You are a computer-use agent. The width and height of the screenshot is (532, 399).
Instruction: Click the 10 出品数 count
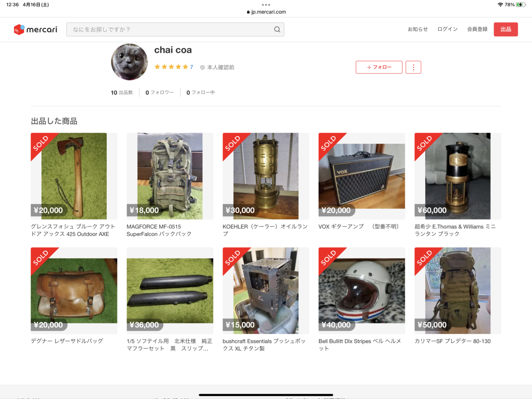pos(122,93)
